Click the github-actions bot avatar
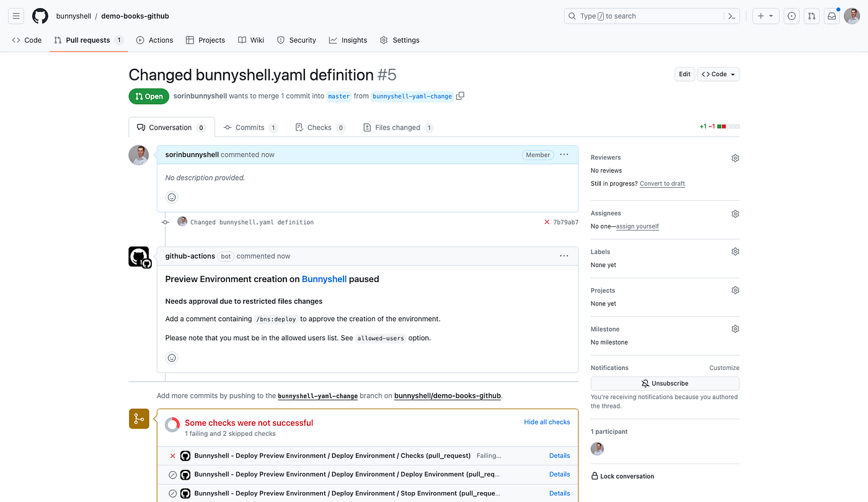Viewport: 868px width, 502px height. coord(139,257)
